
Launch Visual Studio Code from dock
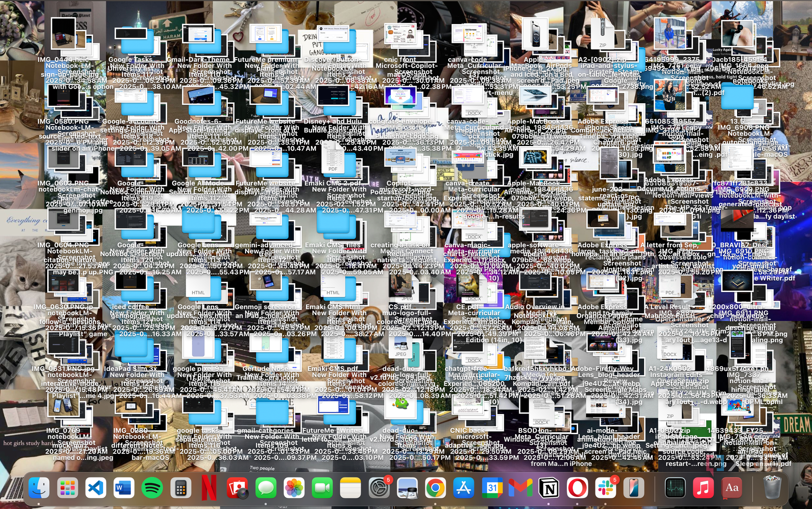click(95, 488)
